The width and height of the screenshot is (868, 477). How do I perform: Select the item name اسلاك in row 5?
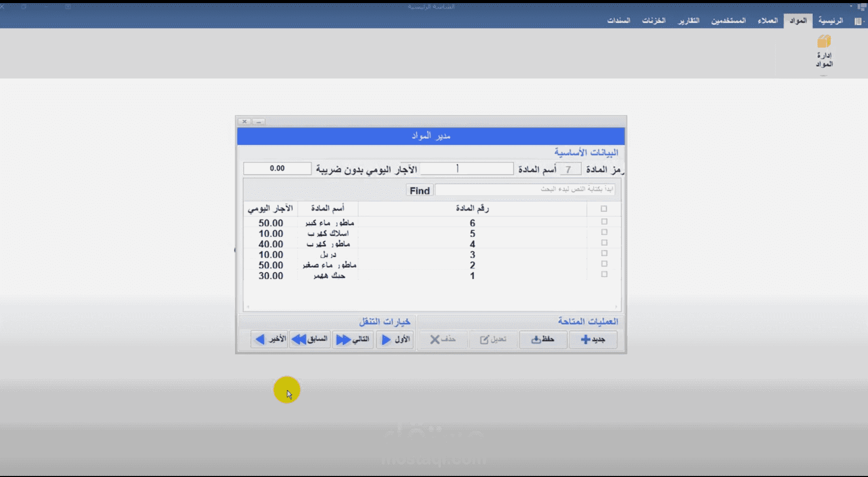pos(328,234)
